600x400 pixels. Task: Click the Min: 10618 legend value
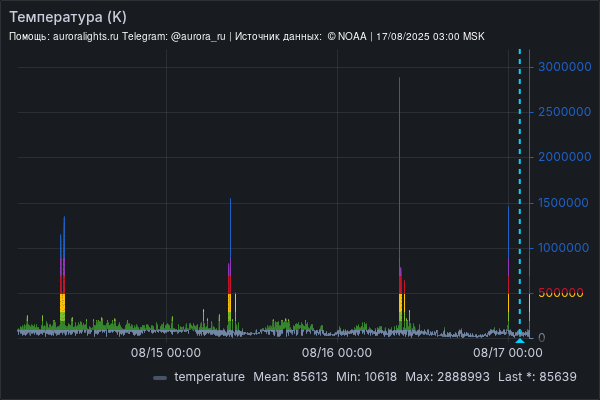[367, 377]
